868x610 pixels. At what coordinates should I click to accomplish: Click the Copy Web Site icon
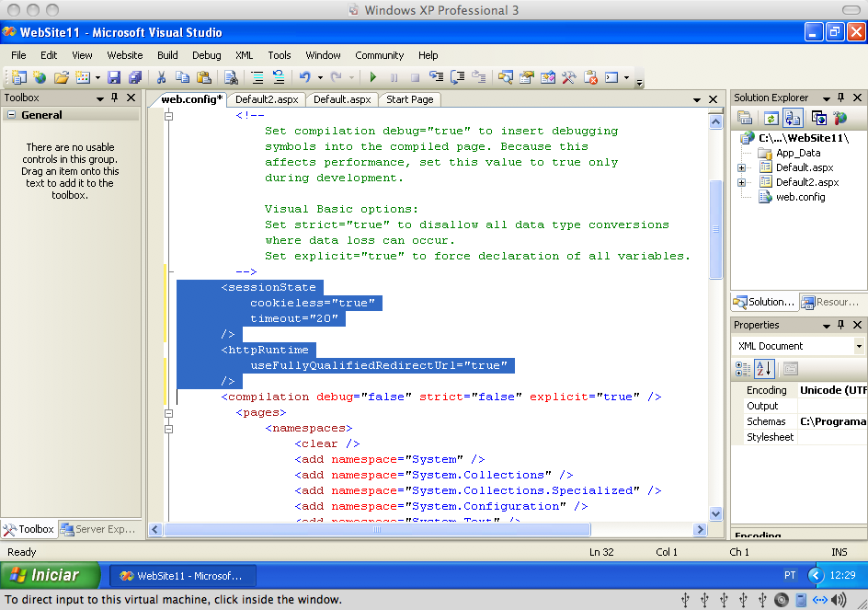pos(818,118)
